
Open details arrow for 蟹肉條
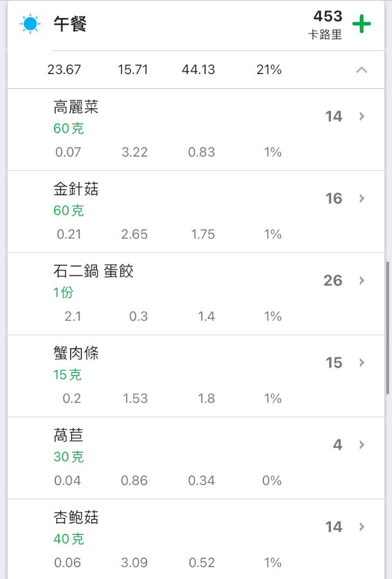coord(361,362)
